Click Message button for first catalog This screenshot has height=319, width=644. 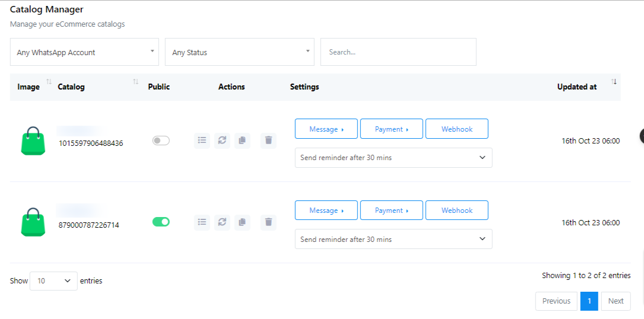(326, 129)
